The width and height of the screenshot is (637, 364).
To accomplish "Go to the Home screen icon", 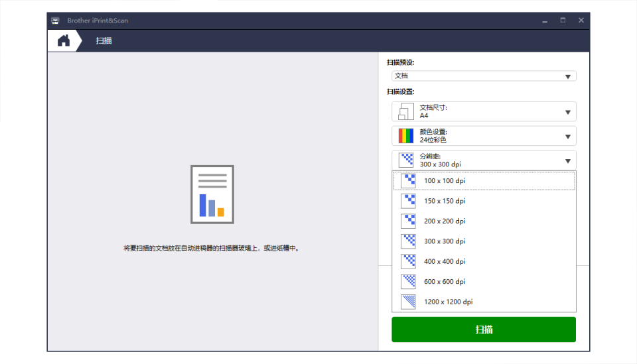I will pos(64,40).
